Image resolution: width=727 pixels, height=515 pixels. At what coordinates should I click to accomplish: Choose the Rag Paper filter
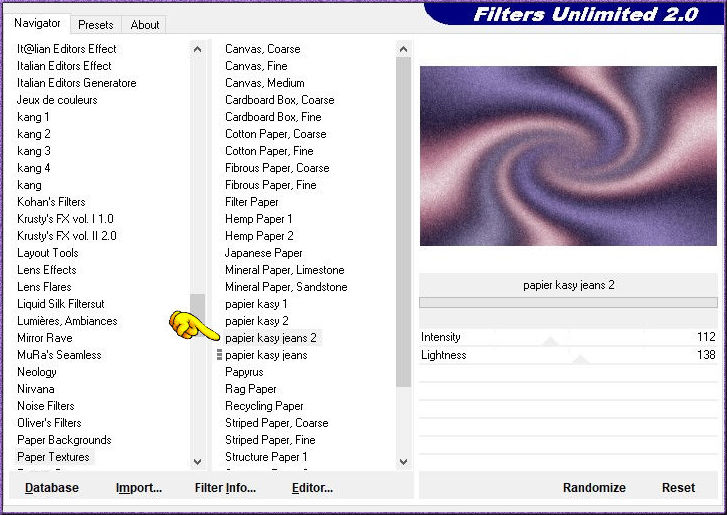coord(250,389)
